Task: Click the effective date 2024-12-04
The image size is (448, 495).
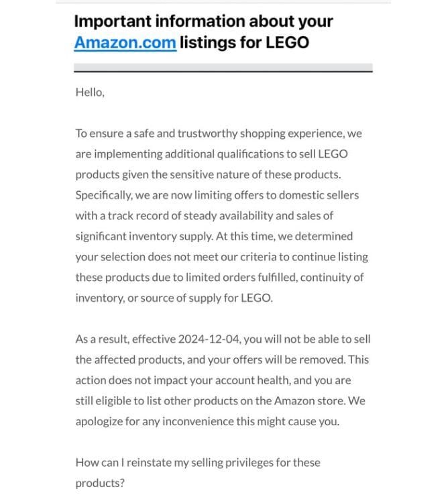Action: click(x=210, y=339)
